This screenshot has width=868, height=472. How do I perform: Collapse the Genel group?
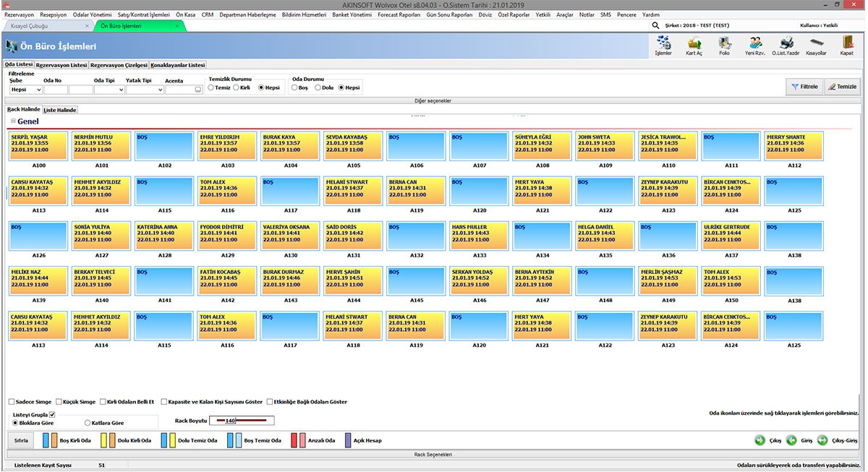coord(13,121)
